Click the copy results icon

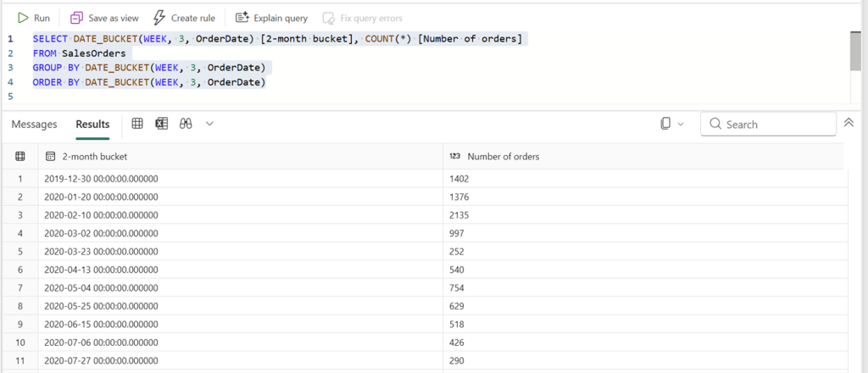[666, 124]
